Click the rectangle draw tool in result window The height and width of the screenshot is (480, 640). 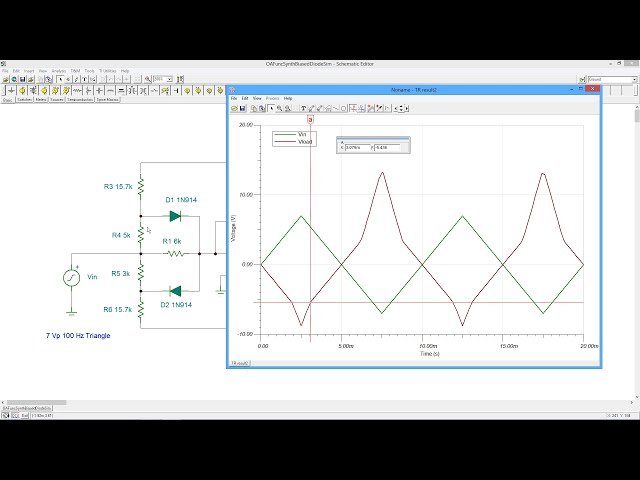click(343, 109)
